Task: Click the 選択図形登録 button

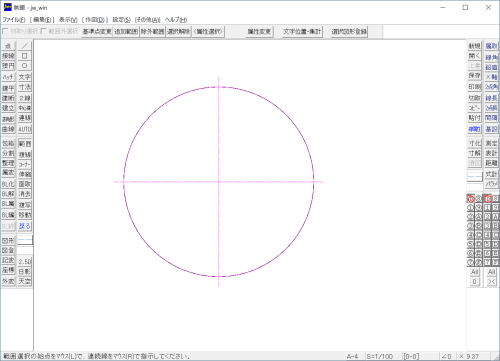Action: tap(349, 32)
